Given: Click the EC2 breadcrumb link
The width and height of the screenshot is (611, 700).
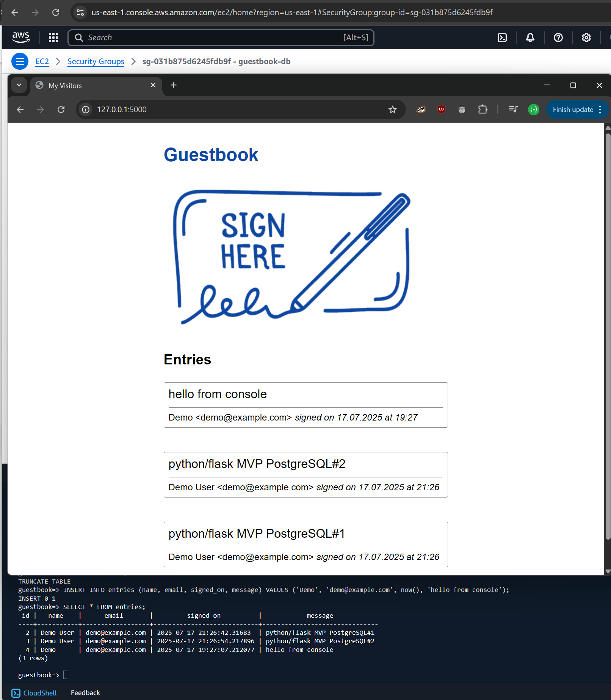Looking at the screenshot, I should tap(42, 61).
